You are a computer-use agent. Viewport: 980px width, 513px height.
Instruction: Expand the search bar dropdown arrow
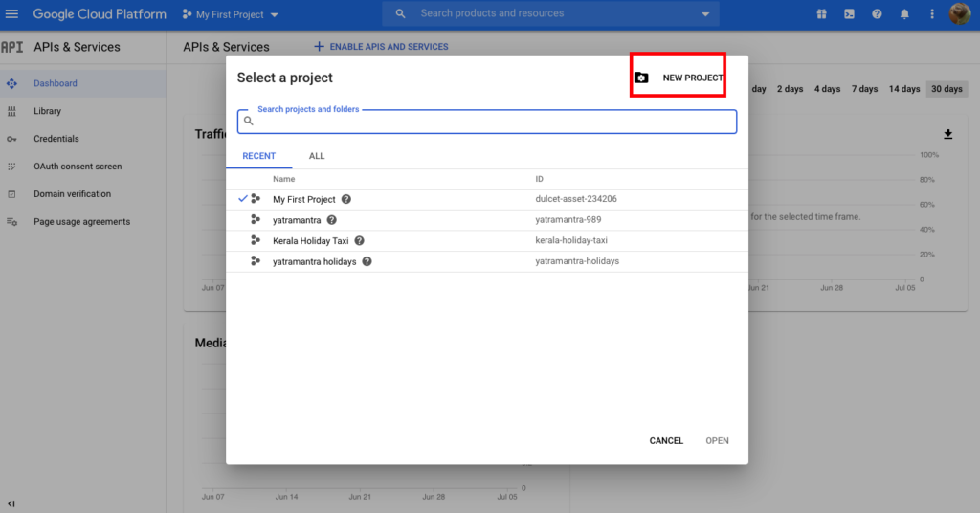[705, 13]
